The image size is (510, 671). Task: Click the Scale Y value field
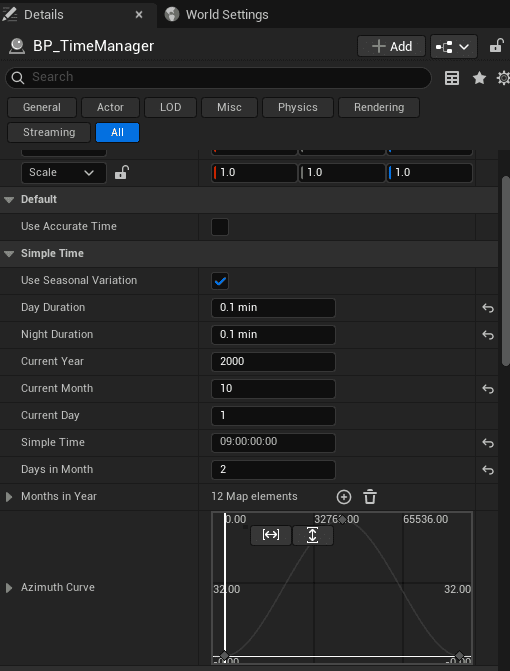click(x=342, y=173)
